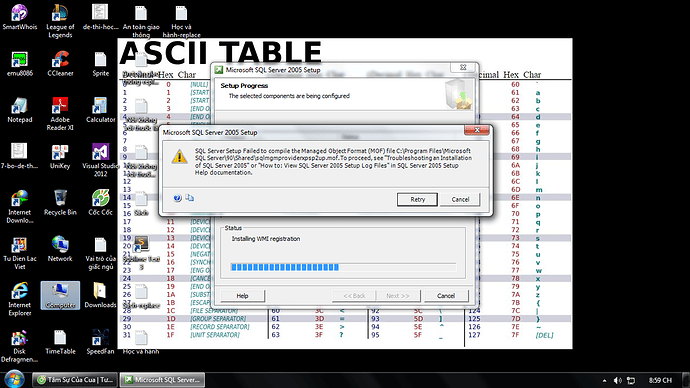This screenshot has width=690, height=388.
Task: Select emu8086 desktop icon
Action: point(20,64)
